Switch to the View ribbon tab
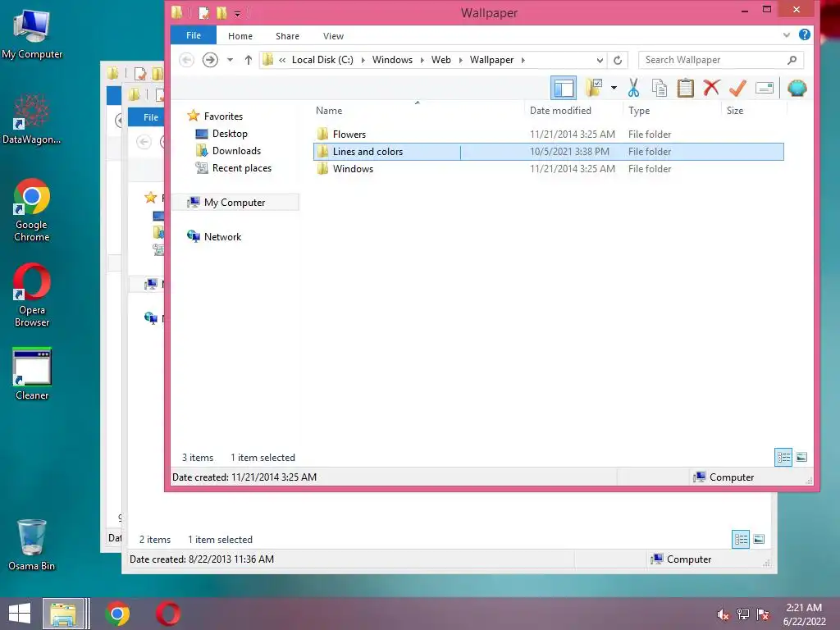840x630 pixels. (x=333, y=36)
